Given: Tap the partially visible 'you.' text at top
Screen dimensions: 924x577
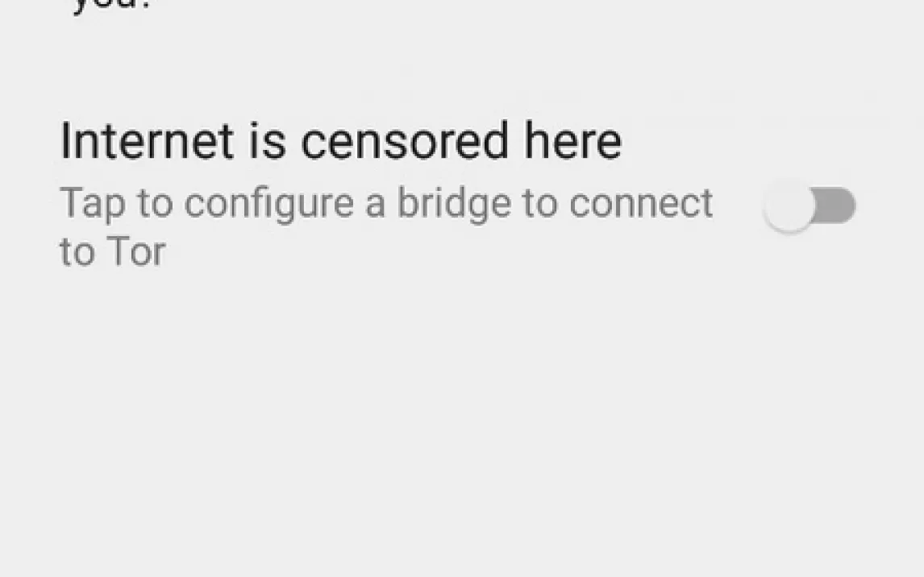Looking at the screenshot, I should click(x=112, y=6).
